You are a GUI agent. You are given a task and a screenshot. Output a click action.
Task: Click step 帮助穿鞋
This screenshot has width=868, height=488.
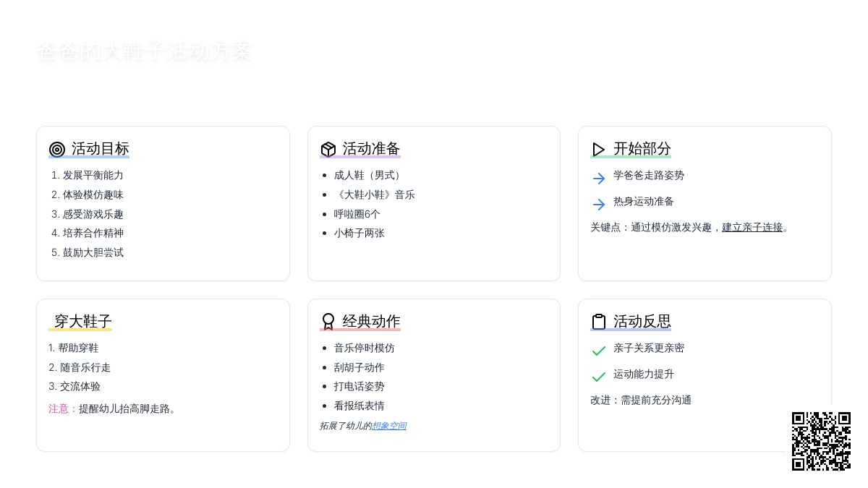(79, 348)
